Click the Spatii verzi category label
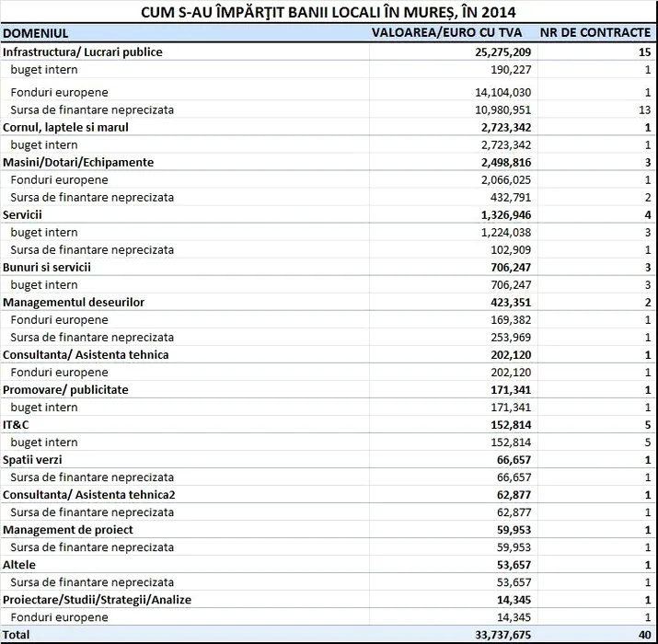This screenshot has height=644, width=658. point(32,459)
